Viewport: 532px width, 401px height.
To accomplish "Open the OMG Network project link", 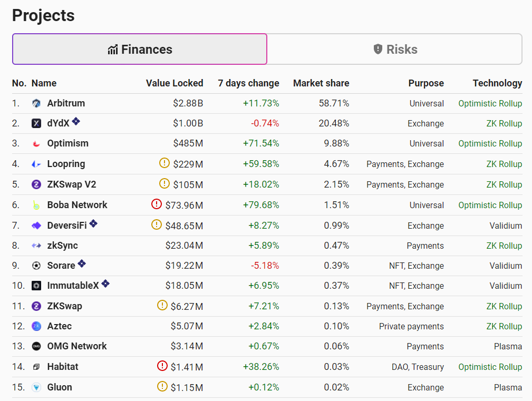I will click(76, 346).
